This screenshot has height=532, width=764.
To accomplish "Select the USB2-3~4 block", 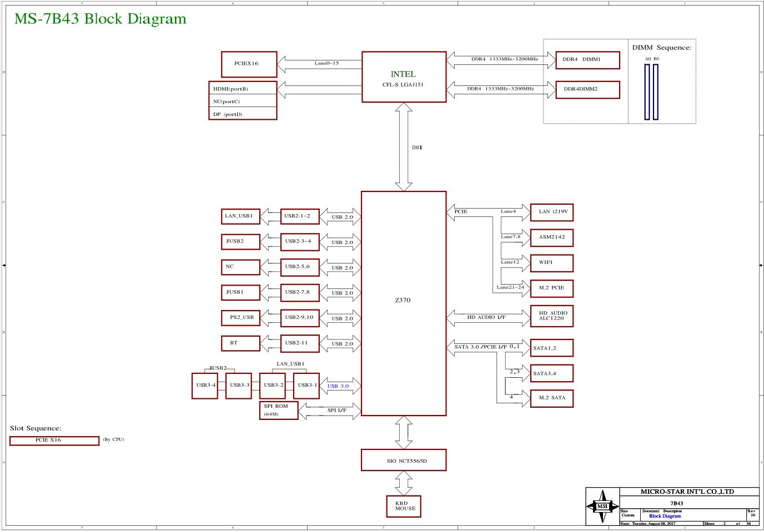I will point(300,242).
